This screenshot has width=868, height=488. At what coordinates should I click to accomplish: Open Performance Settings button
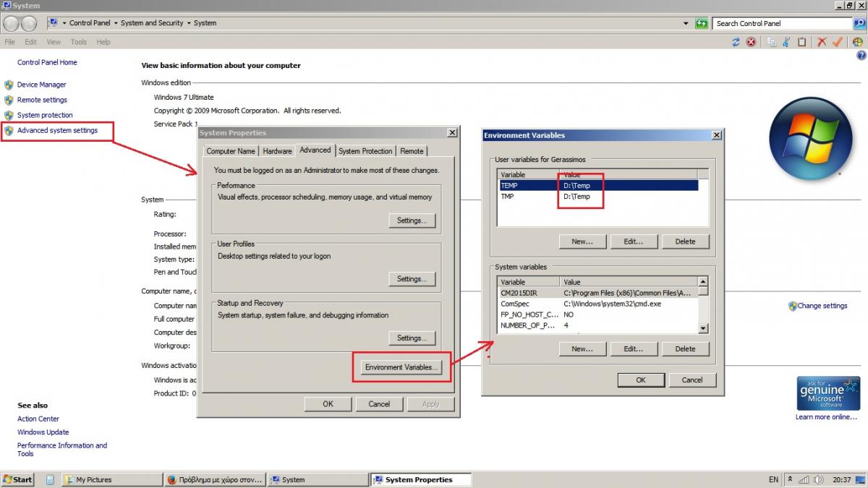click(412, 221)
